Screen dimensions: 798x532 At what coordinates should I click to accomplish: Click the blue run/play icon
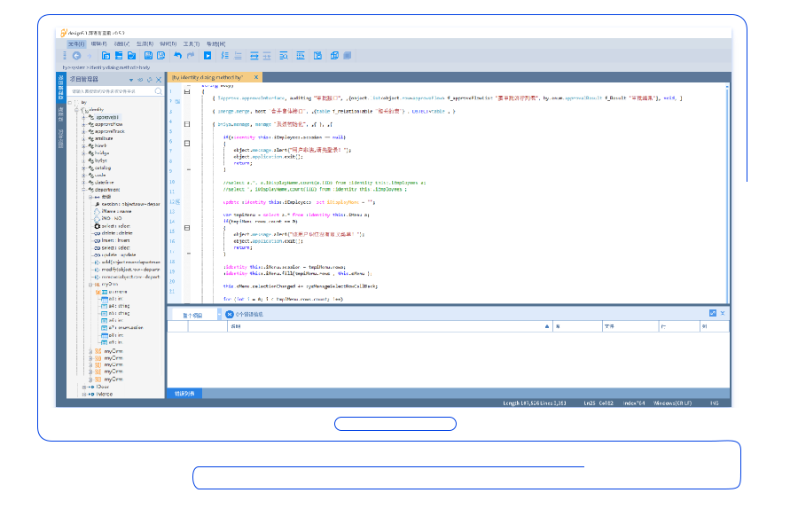coord(207,56)
